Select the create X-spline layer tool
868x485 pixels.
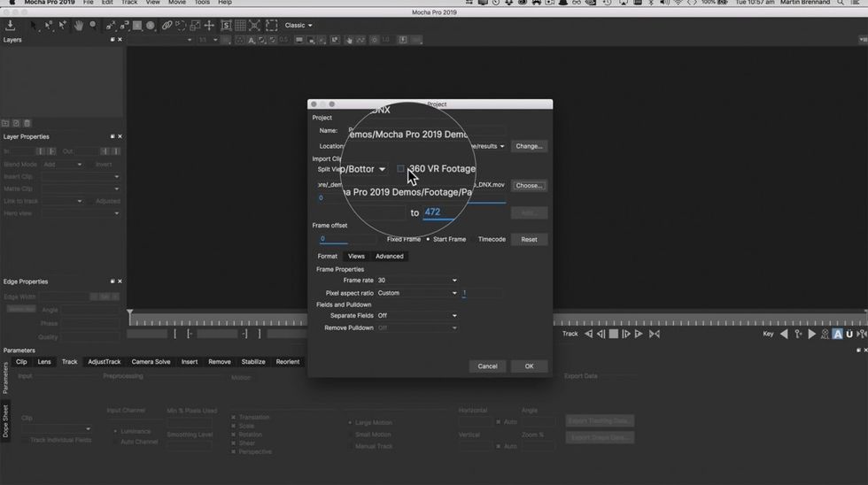point(110,26)
